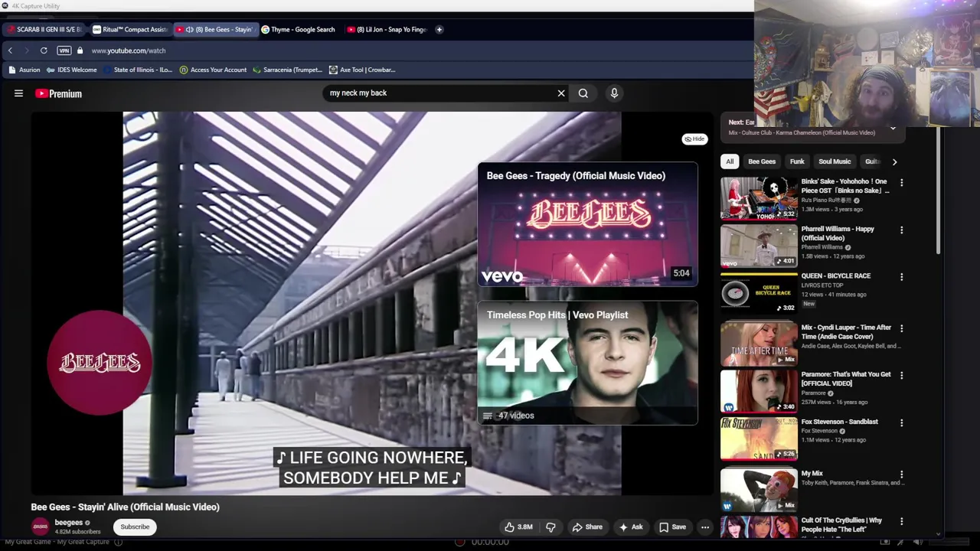The height and width of the screenshot is (551, 980).
Task: Switch to the Ritual Compact Assist tab
Action: tap(130, 30)
